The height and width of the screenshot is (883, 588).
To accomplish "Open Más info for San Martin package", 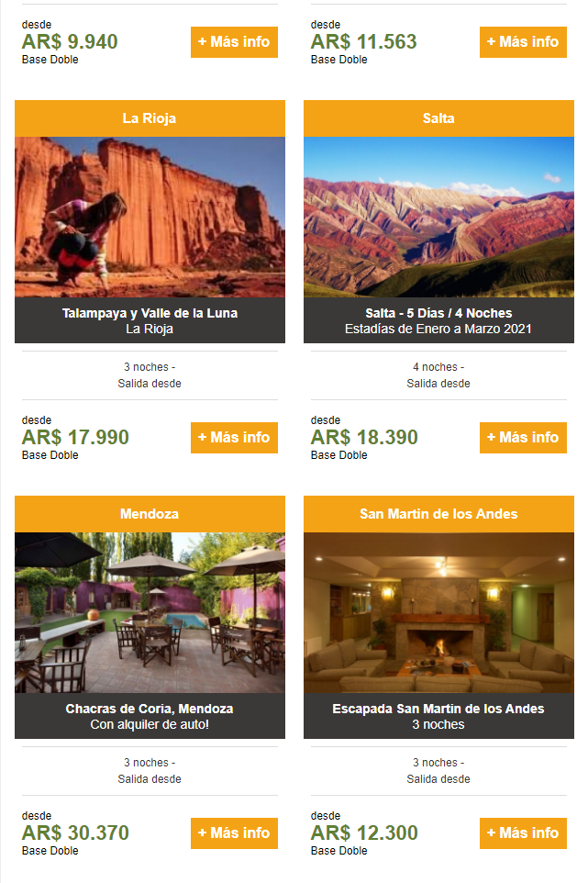I will [x=523, y=833].
